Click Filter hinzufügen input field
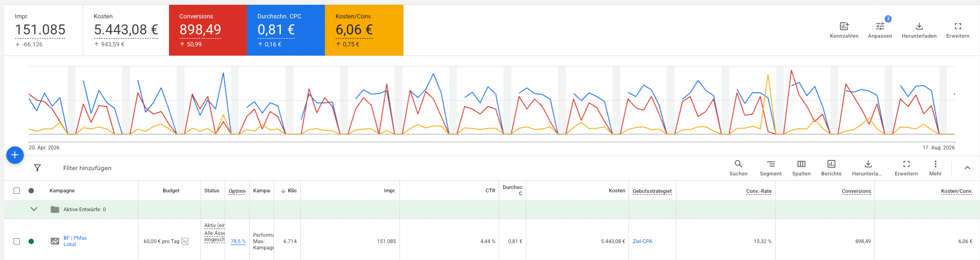 (87, 168)
